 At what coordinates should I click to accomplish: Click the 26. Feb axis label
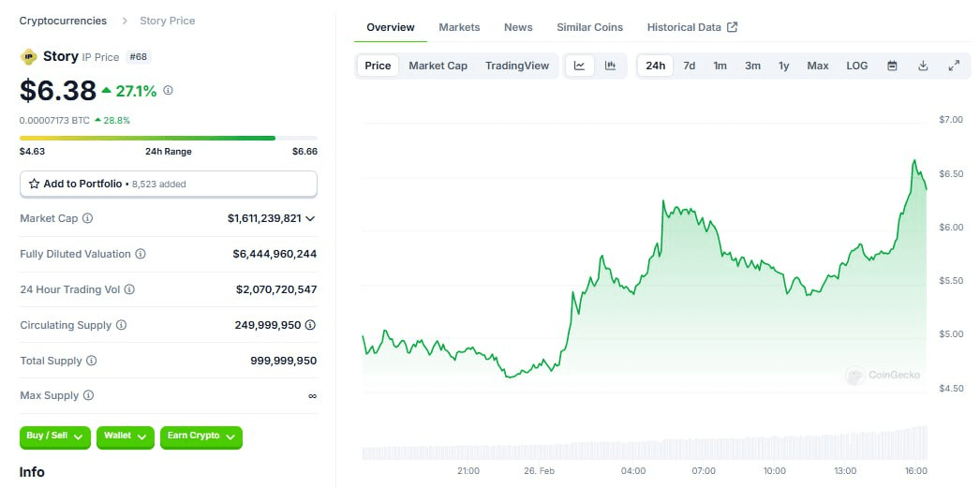540,470
